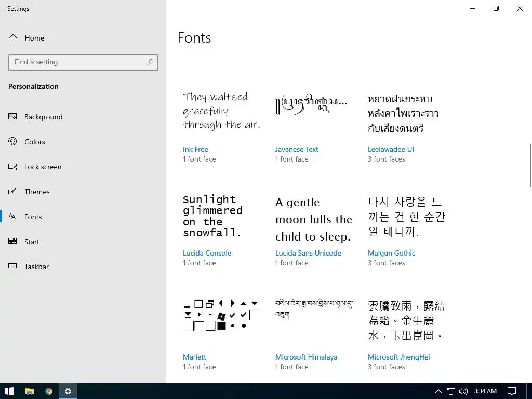Open the Action Center notification icon
The height and width of the screenshot is (399, 532).
tap(512, 391)
